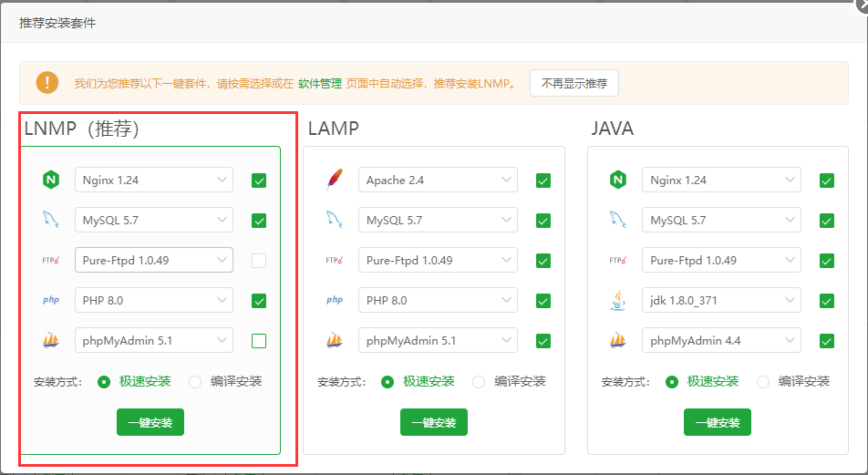The height and width of the screenshot is (475, 868).
Task: Select 极速安装 radio in JAVA panel
Action: click(x=671, y=381)
